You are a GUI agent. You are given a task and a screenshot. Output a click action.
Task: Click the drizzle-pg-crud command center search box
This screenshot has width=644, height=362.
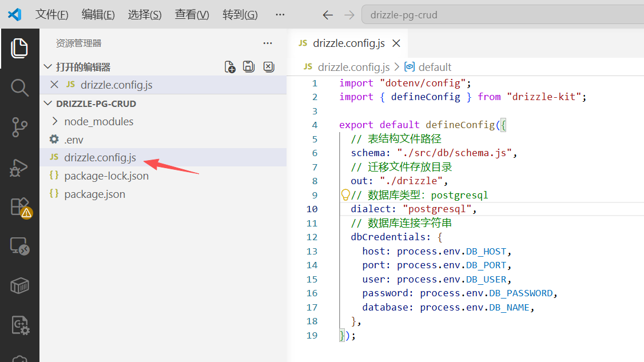tap(503, 15)
